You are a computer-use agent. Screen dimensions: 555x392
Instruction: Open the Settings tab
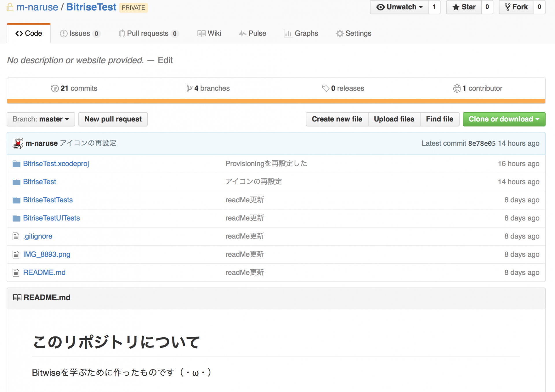(354, 34)
